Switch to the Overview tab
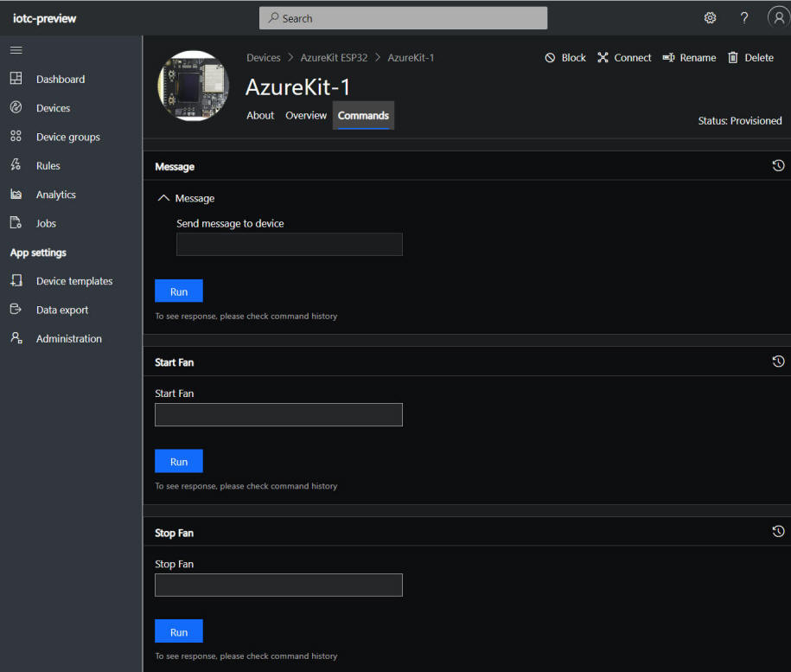The width and height of the screenshot is (791, 672). (306, 116)
